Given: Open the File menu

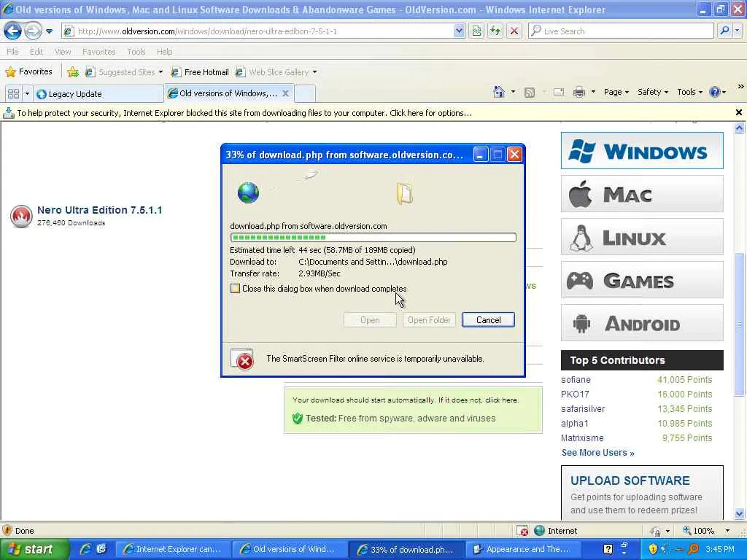Looking at the screenshot, I should pos(12,52).
